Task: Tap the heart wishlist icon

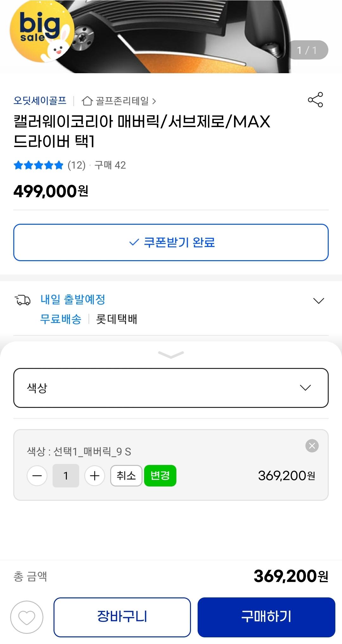Action: point(27,617)
